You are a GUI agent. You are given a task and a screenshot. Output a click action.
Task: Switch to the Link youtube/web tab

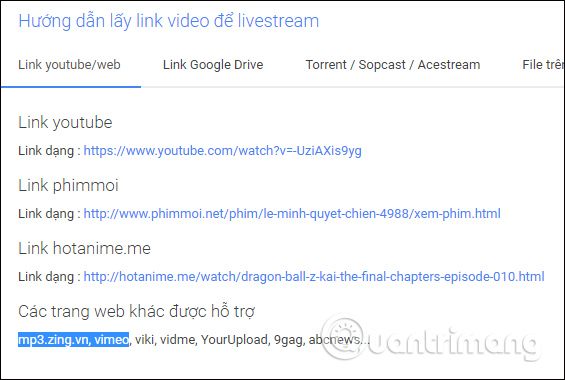tap(69, 65)
